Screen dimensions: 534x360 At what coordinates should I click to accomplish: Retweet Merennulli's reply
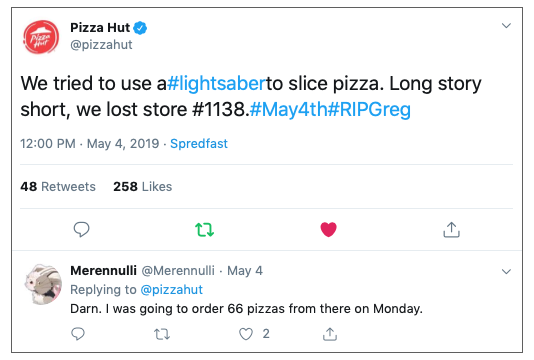click(x=162, y=334)
